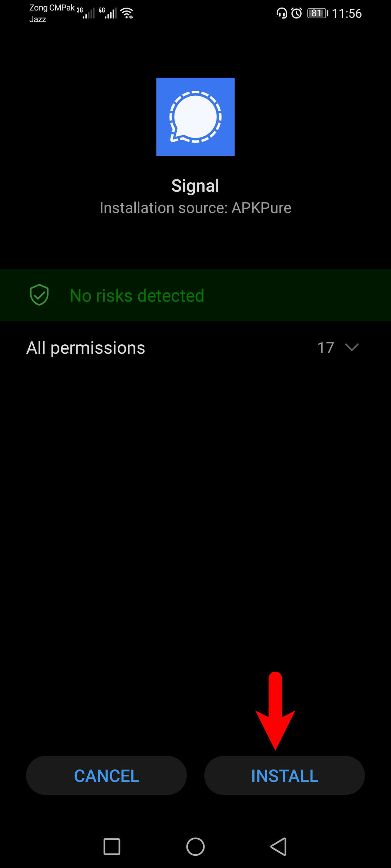This screenshot has width=391, height=868.
Task: Tap the 3G signal strength icon
Action: 86,13
